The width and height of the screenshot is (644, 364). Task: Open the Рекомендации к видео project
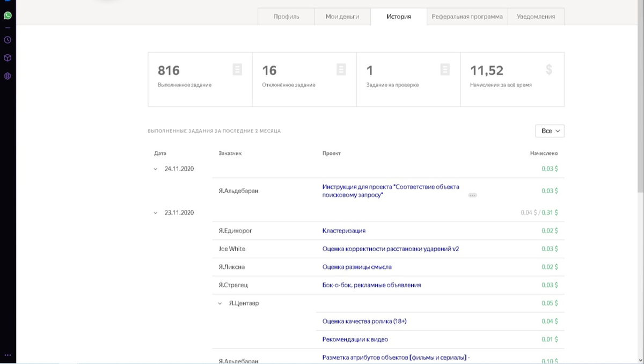pyautogui.click(x=355, y=339)
